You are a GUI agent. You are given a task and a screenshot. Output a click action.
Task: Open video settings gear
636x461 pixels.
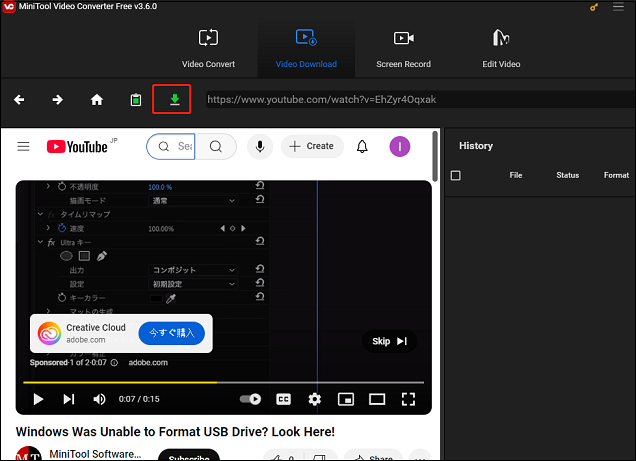tap(314, 399)
